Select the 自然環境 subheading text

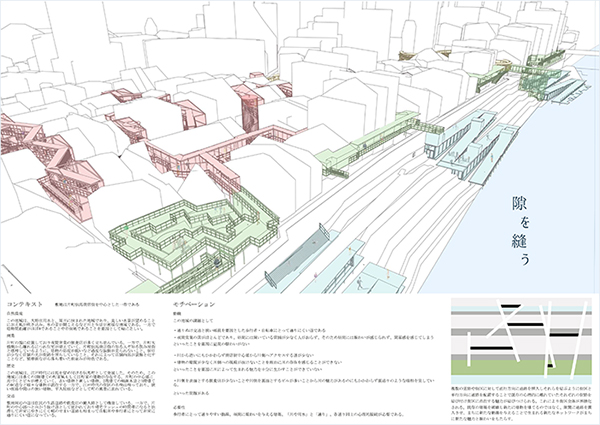(x=14, y=313)
